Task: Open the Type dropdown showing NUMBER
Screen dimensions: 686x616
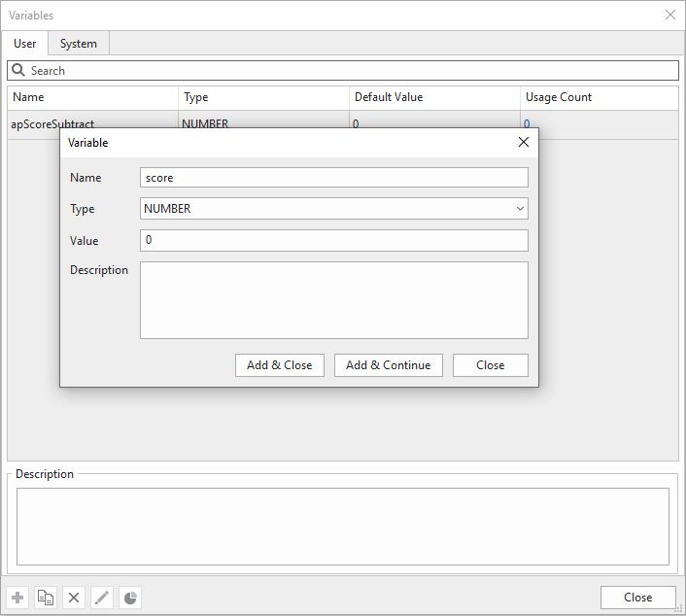Action: (334, 208)
